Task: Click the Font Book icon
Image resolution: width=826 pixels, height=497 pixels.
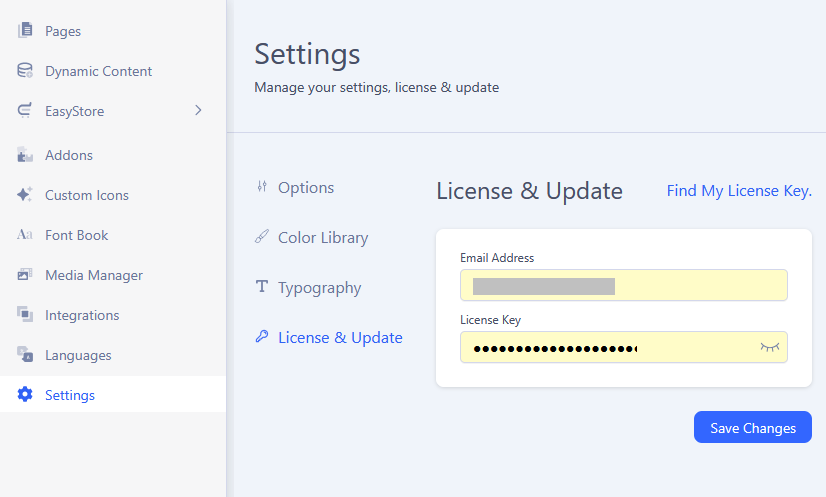Action: click(25, 235)
